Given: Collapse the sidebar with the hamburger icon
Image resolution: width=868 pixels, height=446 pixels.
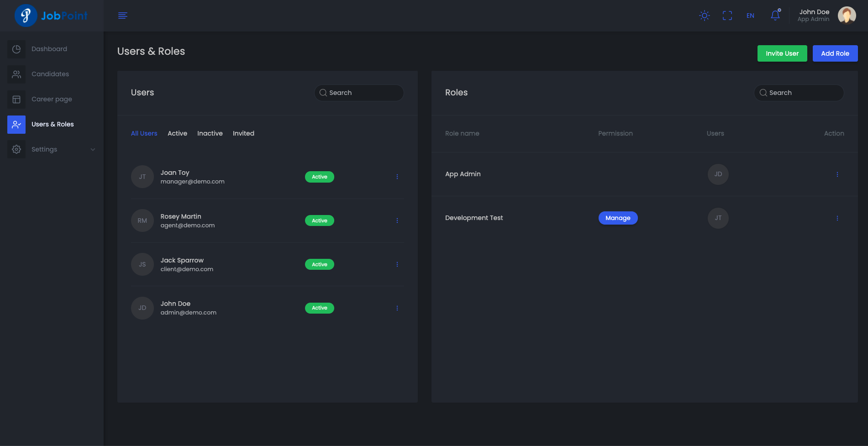Looking at the screenshot, I should click(123, 16).
